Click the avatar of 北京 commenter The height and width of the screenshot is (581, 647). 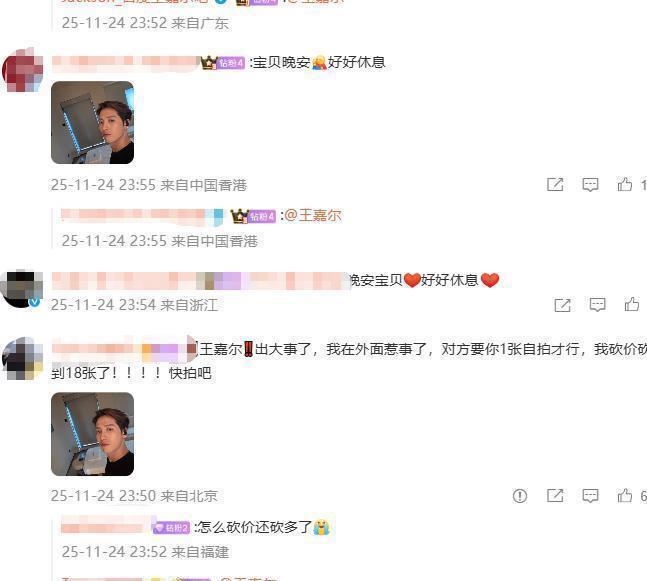(23, 358)
